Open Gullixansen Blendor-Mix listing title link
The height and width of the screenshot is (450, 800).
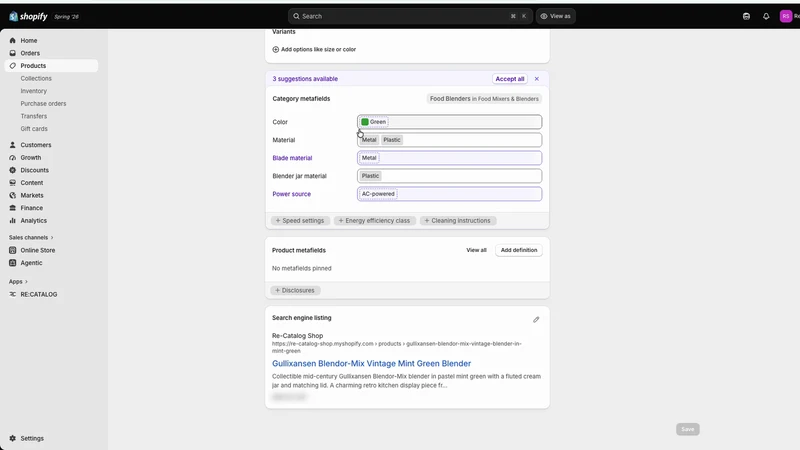[371, 364]
